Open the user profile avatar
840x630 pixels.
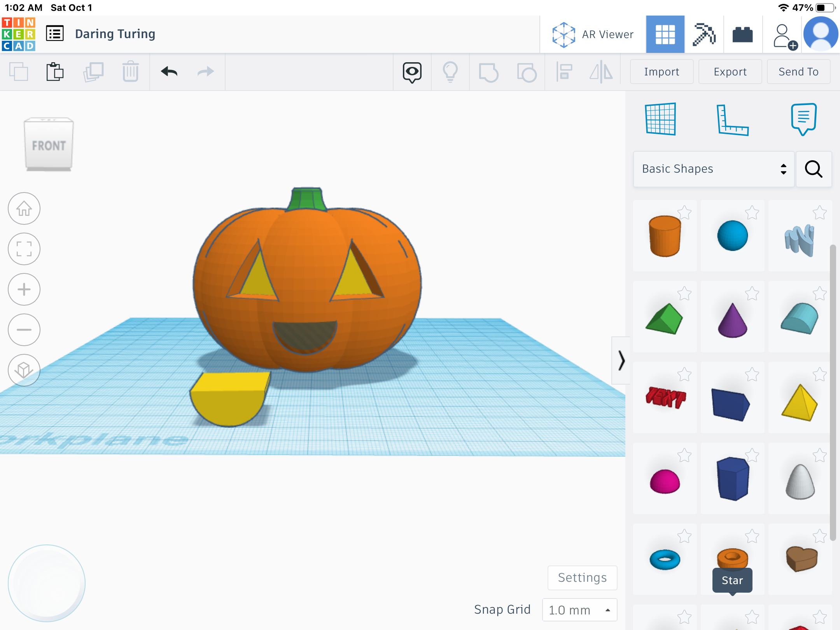pos(821,34)
